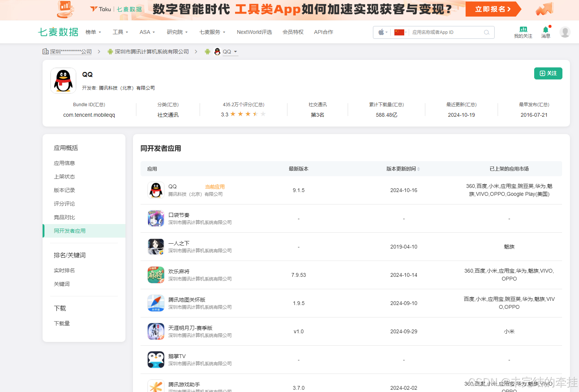Open the 欢乐麻将 app name link
579x392 pixels.
(179, 272)
